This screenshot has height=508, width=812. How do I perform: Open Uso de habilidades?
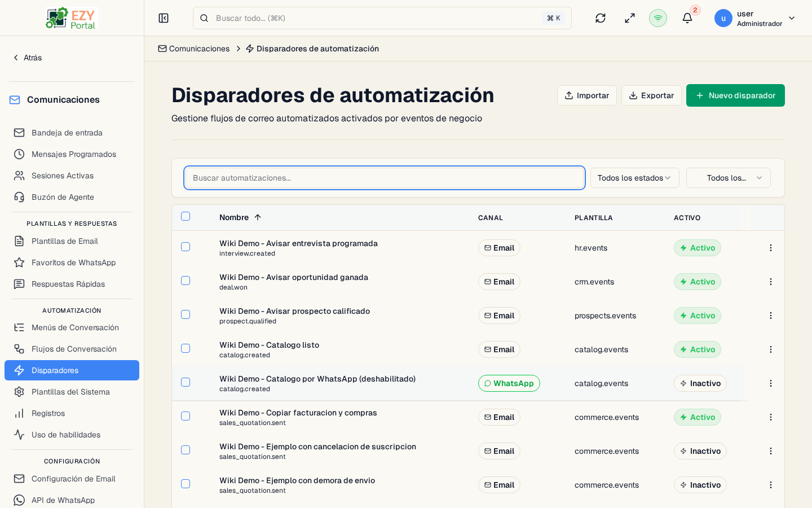point(72,435)
